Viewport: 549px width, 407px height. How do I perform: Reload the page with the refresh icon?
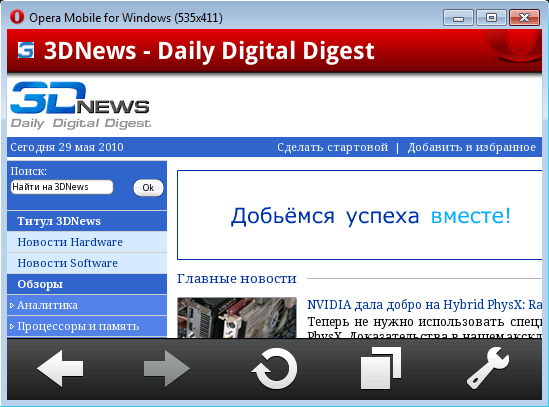point(274,368)
